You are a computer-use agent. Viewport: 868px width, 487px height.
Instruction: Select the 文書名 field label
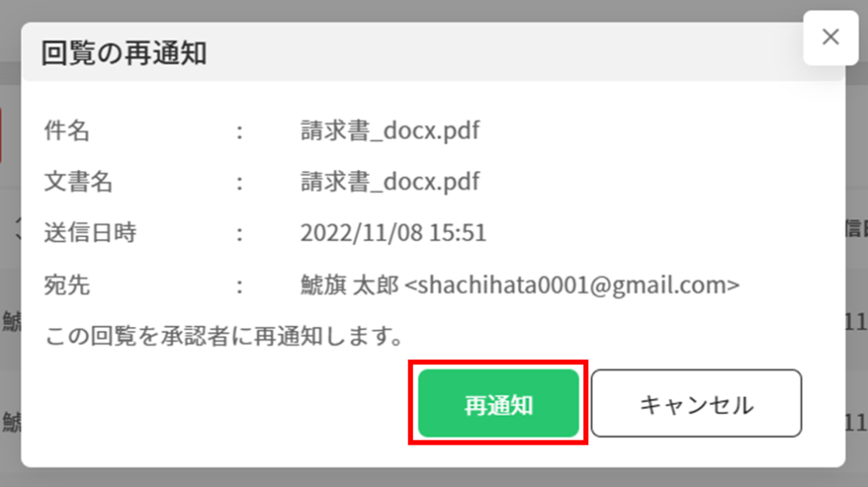78,182
